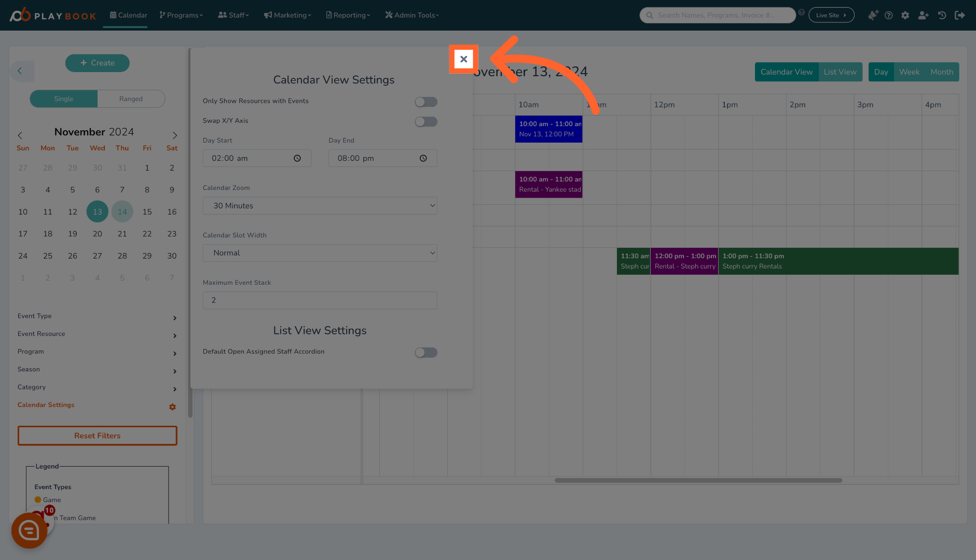Open the settings gear in top bar
This screenshot has width=976, height=560.
(905, 16)
